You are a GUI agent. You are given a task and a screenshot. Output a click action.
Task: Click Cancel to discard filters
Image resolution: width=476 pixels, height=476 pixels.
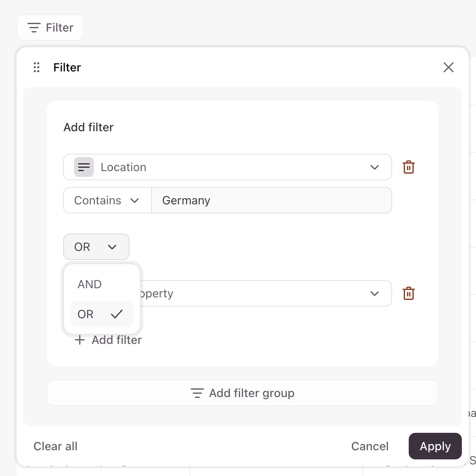[x=370, y=446]
